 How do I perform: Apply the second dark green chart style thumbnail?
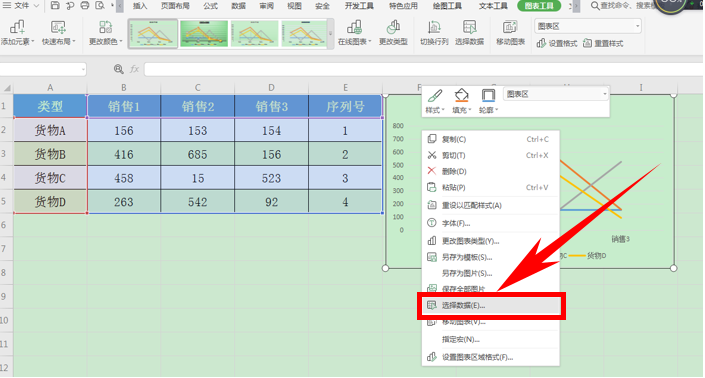click(x=204, y=33)
